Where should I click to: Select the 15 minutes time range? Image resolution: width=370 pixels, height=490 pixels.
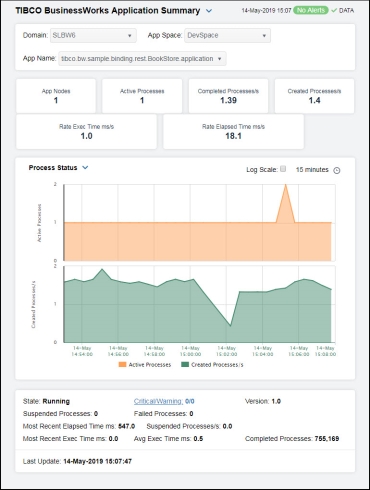[312, 170]
